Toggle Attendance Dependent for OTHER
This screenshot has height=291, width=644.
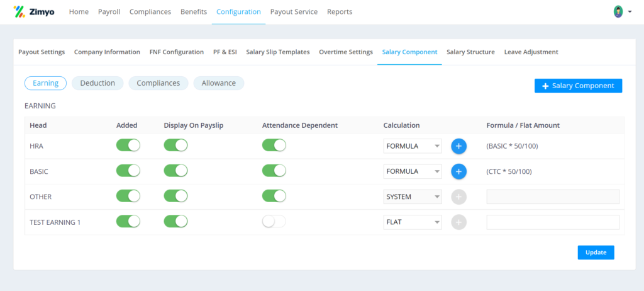[274, 196]
